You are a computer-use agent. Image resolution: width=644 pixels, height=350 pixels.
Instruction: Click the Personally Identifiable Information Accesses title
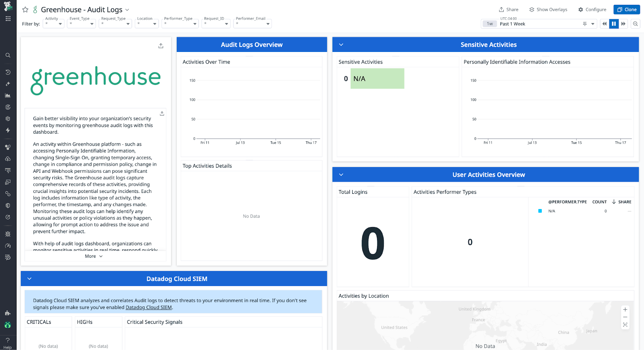point(517,62)
